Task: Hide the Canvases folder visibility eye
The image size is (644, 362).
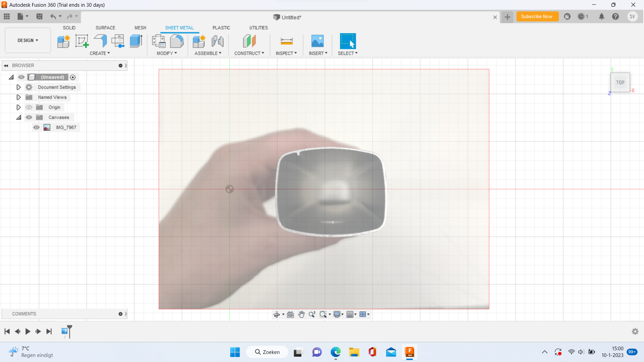Action: (x=29, y=117)
